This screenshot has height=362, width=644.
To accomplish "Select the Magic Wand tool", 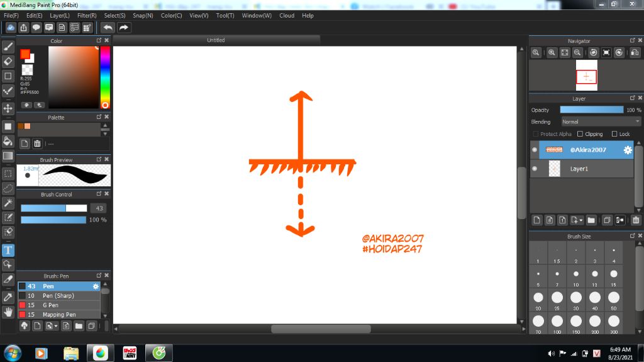I will pos(8,202).
